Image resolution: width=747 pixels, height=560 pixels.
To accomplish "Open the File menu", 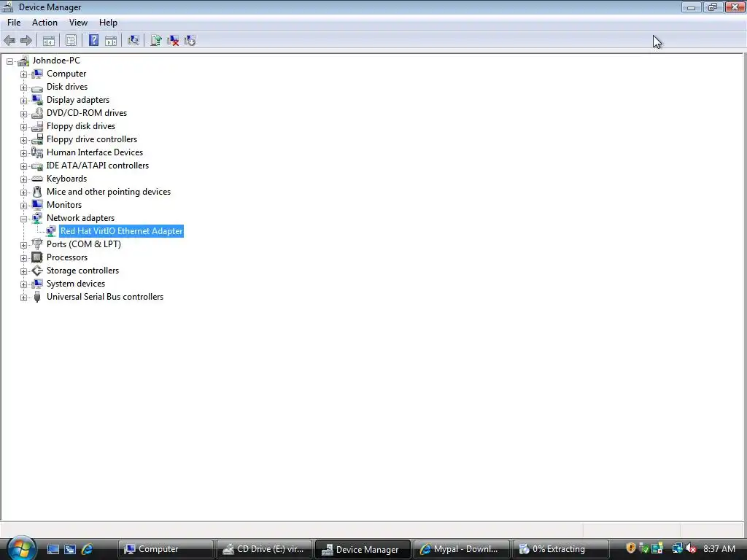I will coord(14,23).
